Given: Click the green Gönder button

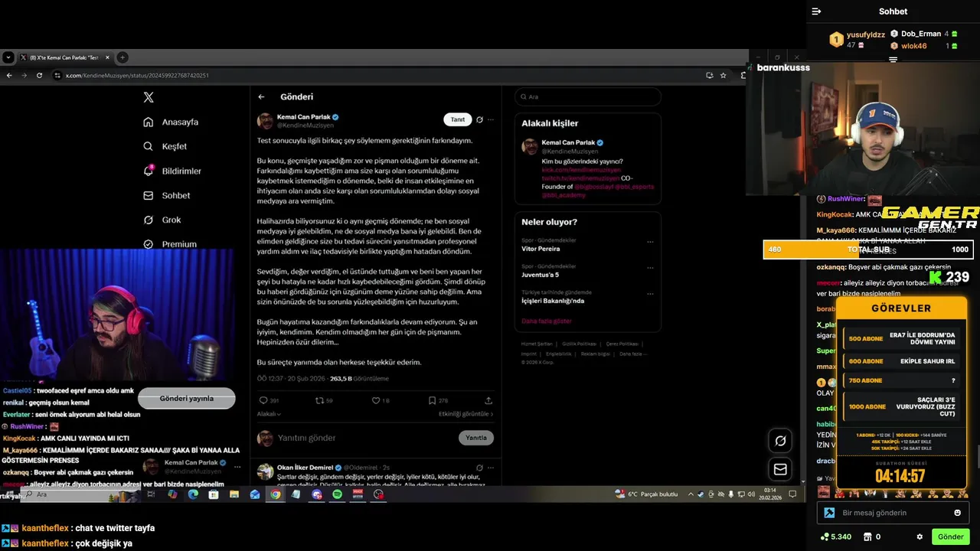Looking at the screenshot, I should pyautogui.click(x=950, y=536).
